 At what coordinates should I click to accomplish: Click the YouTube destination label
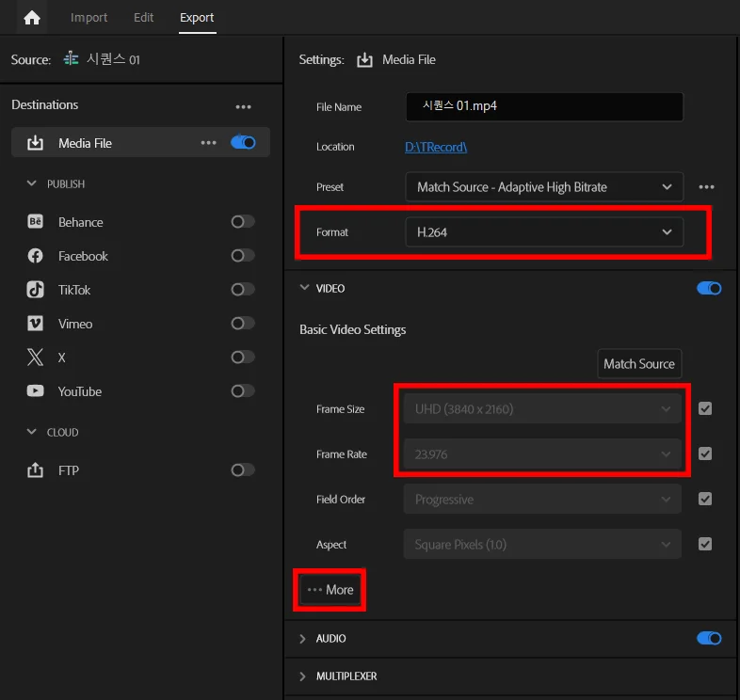point(80,391)
